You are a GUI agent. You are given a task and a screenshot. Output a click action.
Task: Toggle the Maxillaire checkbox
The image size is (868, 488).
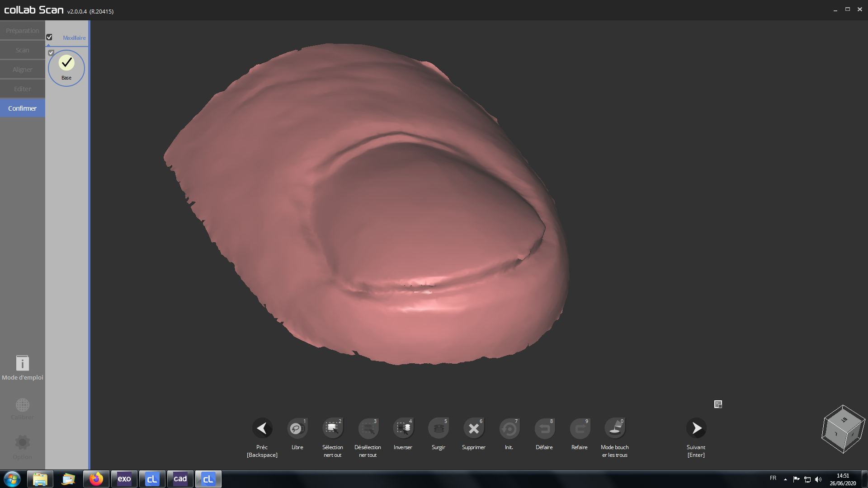49,38
